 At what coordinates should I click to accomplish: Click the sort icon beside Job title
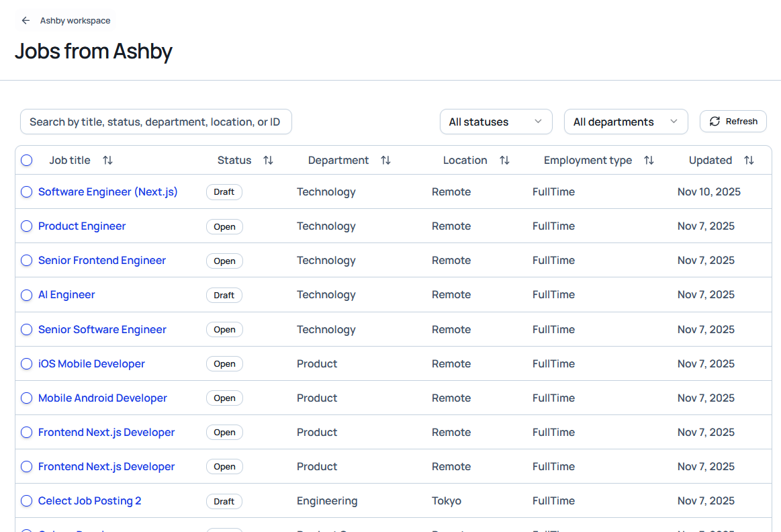107,161
